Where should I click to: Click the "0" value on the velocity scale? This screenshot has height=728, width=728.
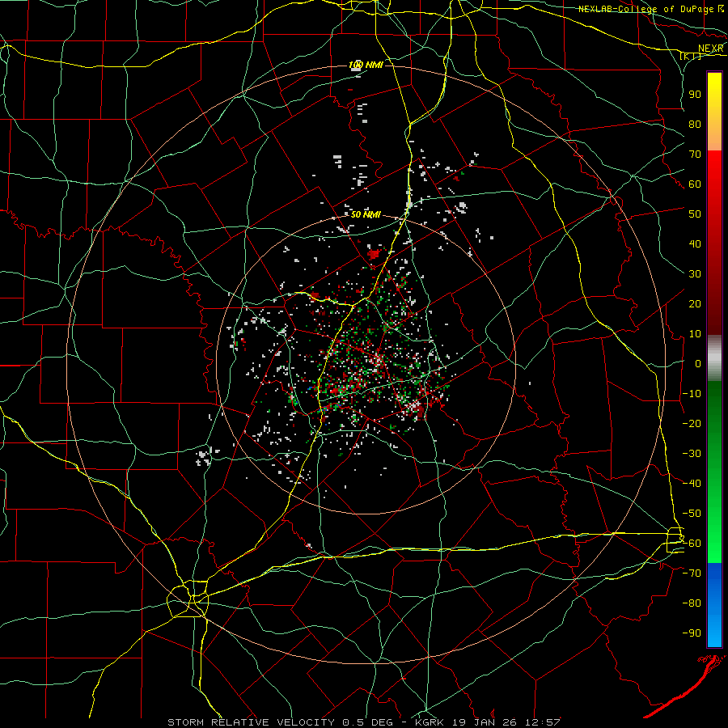(698, 363)
